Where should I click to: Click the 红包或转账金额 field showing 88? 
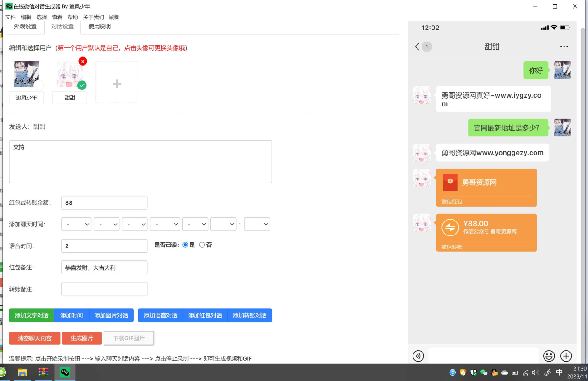[104, 202]
